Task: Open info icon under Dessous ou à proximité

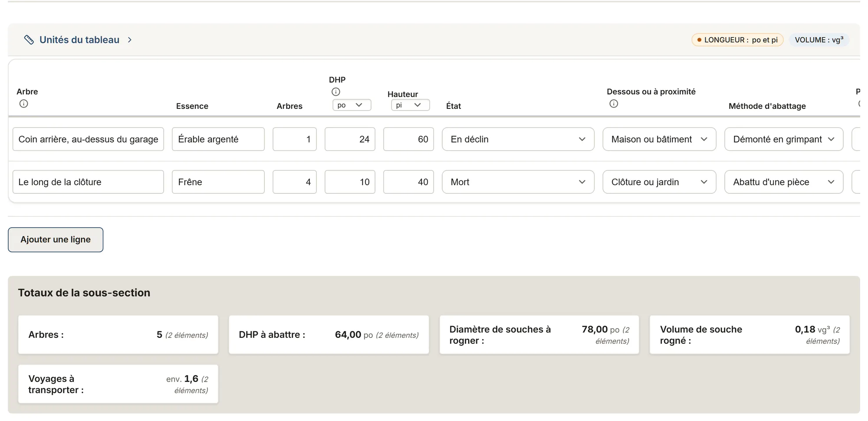Action: [x=614, y=104]
